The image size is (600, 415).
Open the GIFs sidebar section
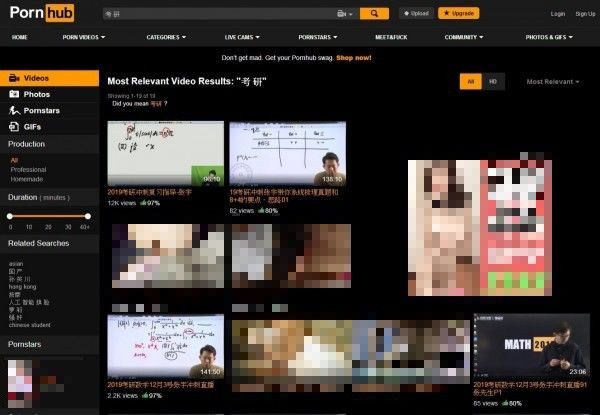pos(14,127)
